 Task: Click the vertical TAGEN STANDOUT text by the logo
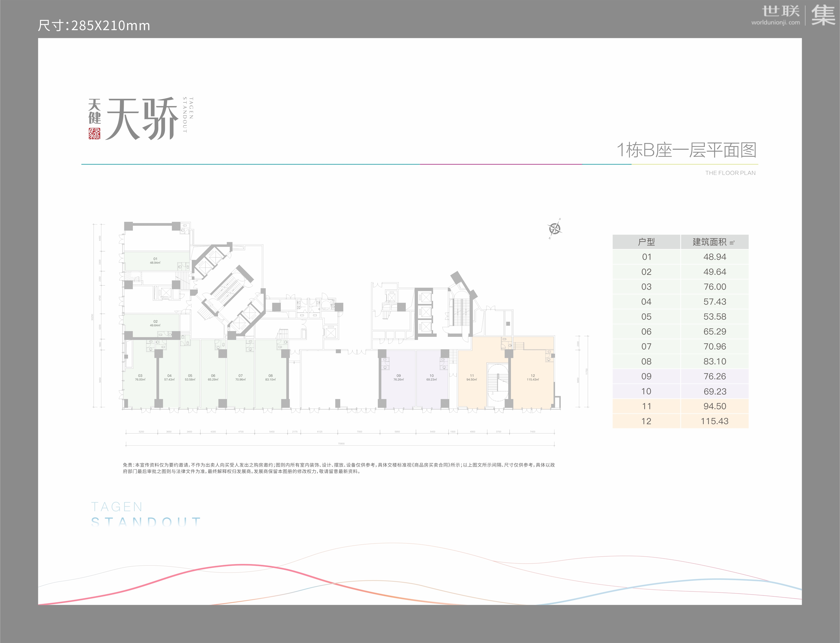point(188,115)
